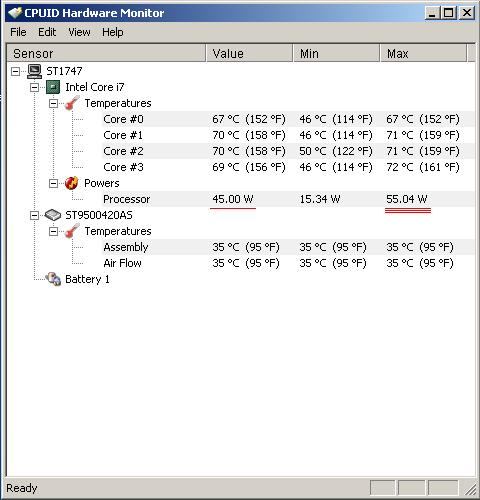Screen dimensions: 480x500
Task: Click the Powers lightning icon
Action: tap(72, 183)
